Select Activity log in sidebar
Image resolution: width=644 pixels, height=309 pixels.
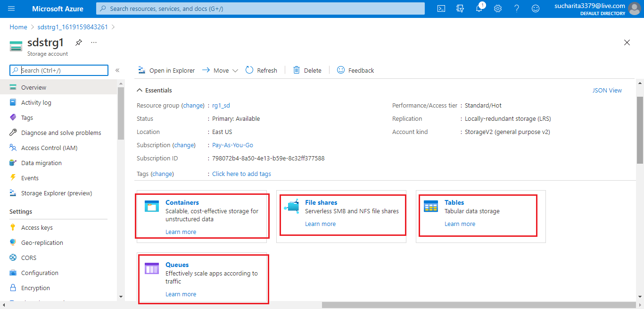[x=36, y=102]
